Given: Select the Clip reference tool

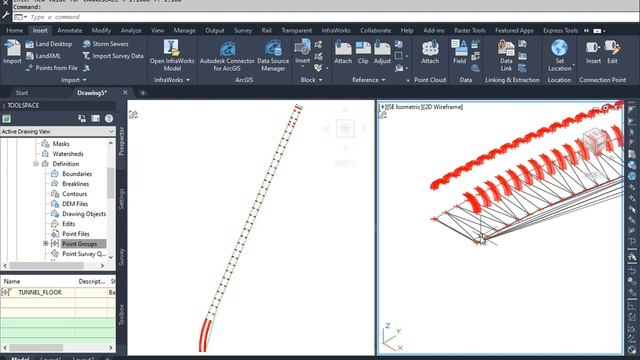Looking at the screenshot, I should [363, 51].
